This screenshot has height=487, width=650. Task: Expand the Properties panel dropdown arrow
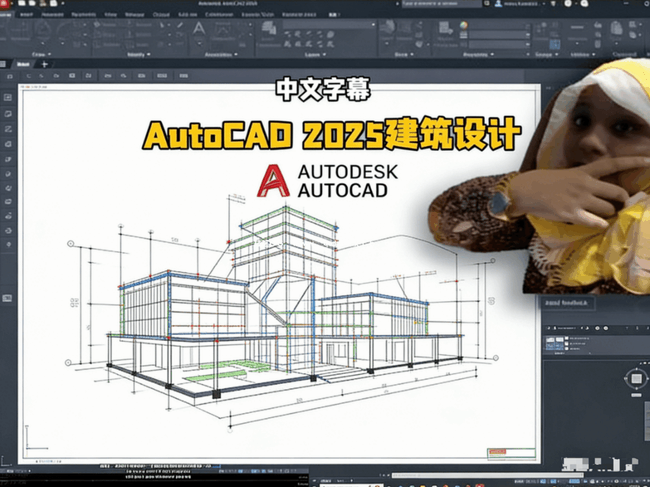(x=492, y=54)
